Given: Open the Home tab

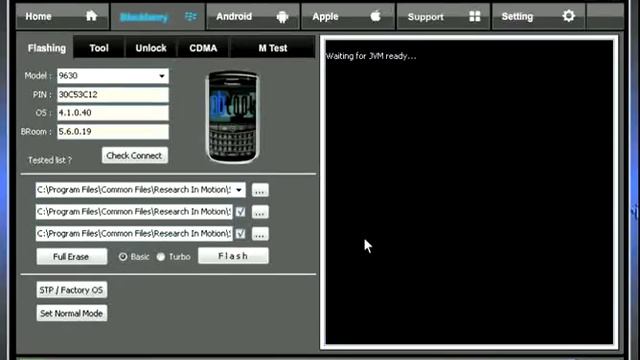Looking at the screenshot, I should point(62,16).
